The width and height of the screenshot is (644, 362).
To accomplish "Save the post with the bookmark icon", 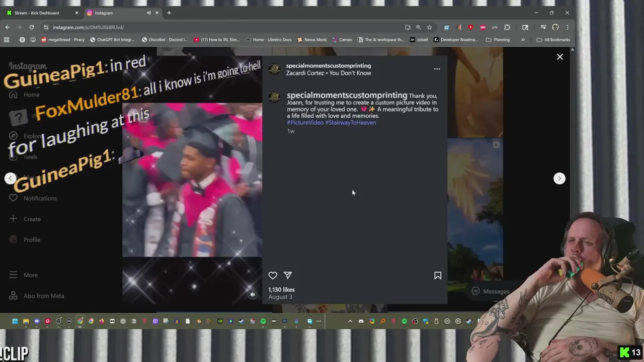I will [x=438, y=276].
